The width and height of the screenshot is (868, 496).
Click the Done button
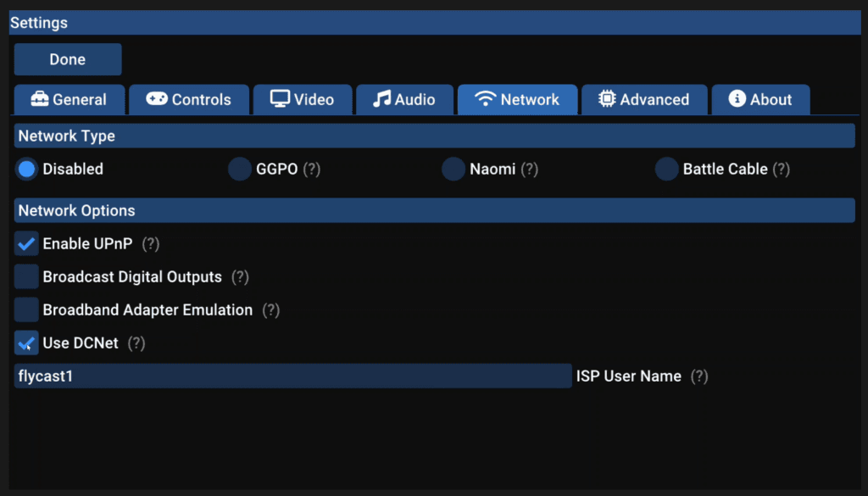[x=68, y=59]
